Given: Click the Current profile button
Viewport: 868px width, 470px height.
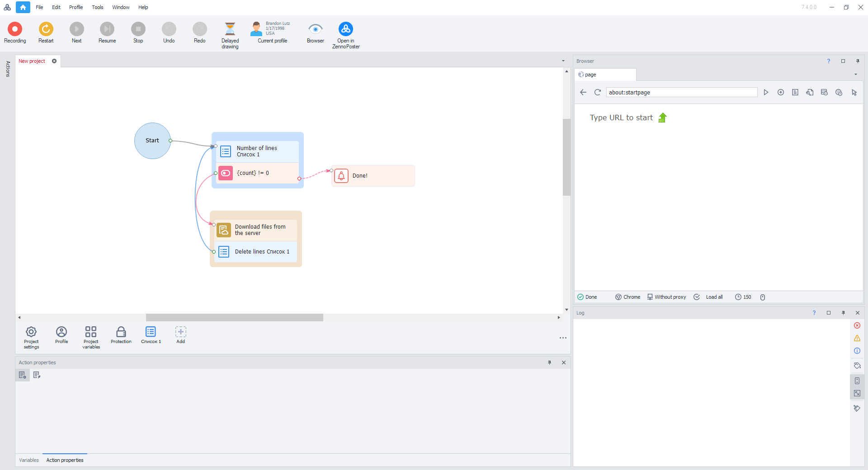Looking at the screenshot, I should [272, 33].
